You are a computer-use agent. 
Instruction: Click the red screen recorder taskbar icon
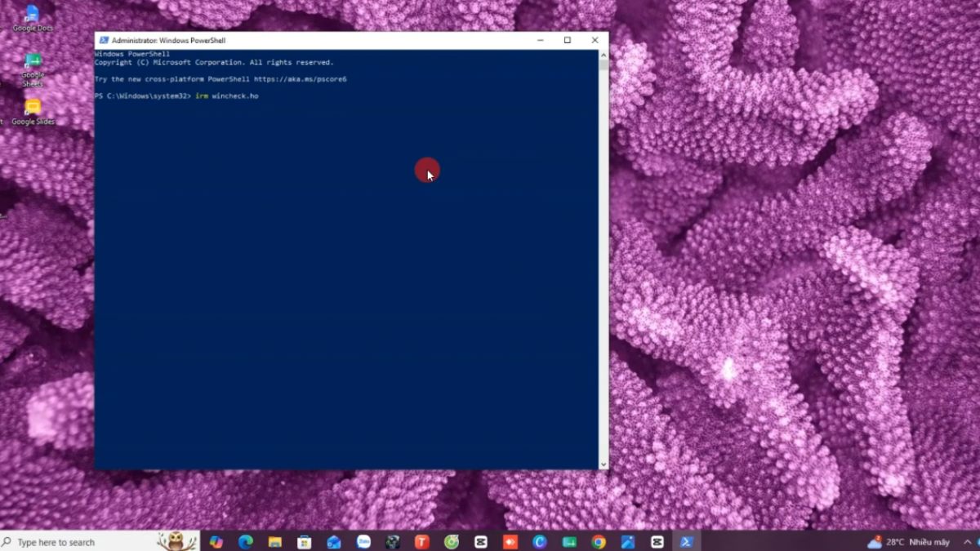click(510, 541)
